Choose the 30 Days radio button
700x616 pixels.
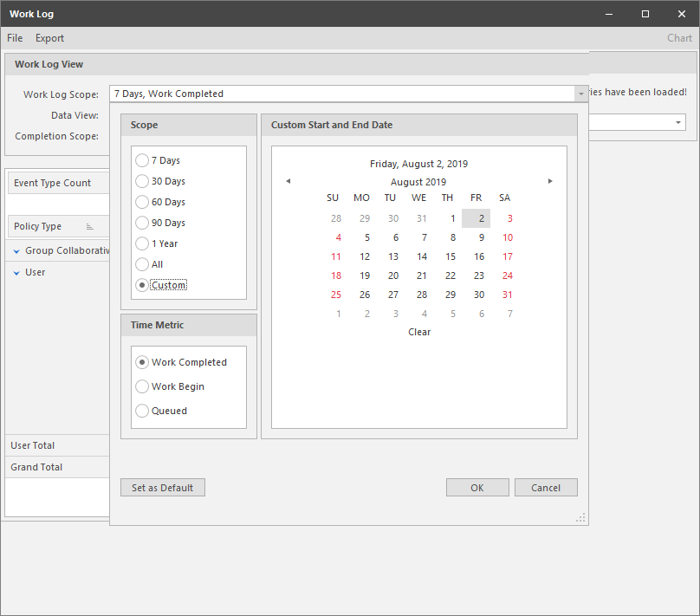pos(142,181)
